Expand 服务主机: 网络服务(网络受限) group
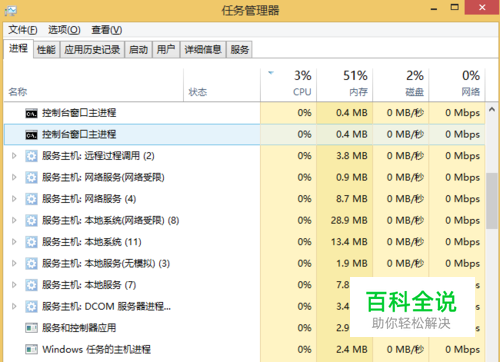Image resolution: width=500 pixels, height=362 pixels. coord(14,177)
